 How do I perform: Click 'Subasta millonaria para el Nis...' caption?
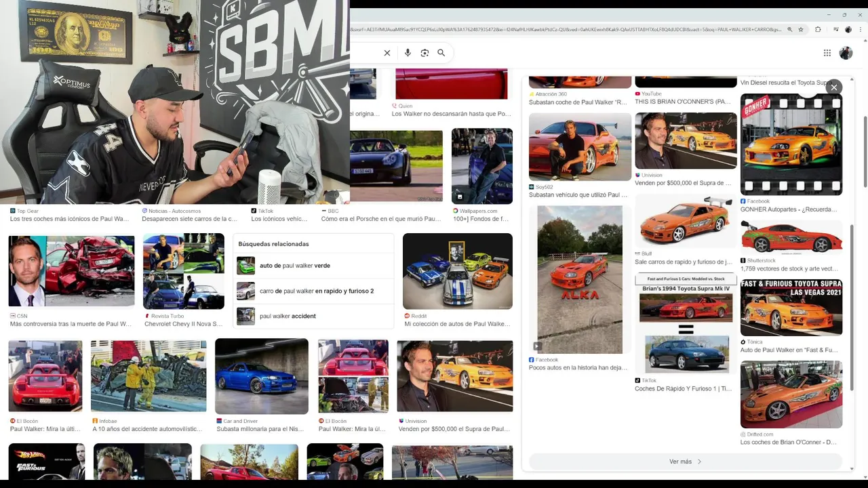(x=260, y=429)
